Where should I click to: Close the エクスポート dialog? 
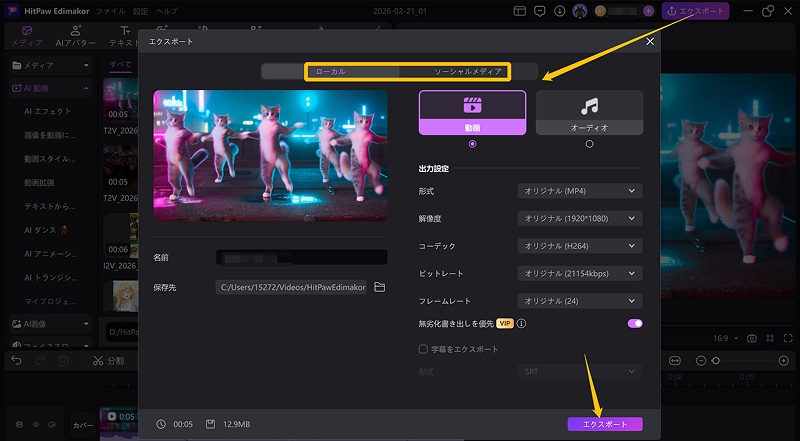coord(650,42)
